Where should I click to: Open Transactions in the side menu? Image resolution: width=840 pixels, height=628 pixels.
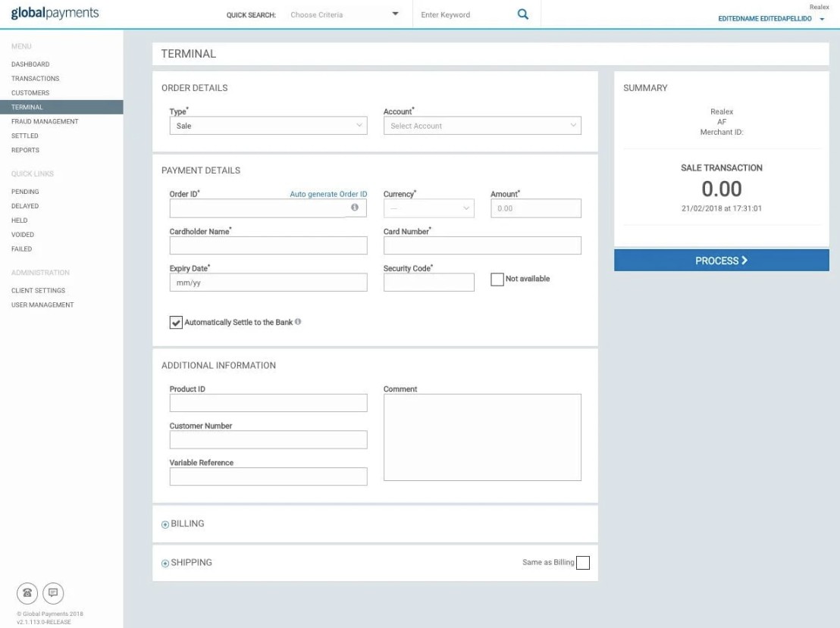pos(35,79)
